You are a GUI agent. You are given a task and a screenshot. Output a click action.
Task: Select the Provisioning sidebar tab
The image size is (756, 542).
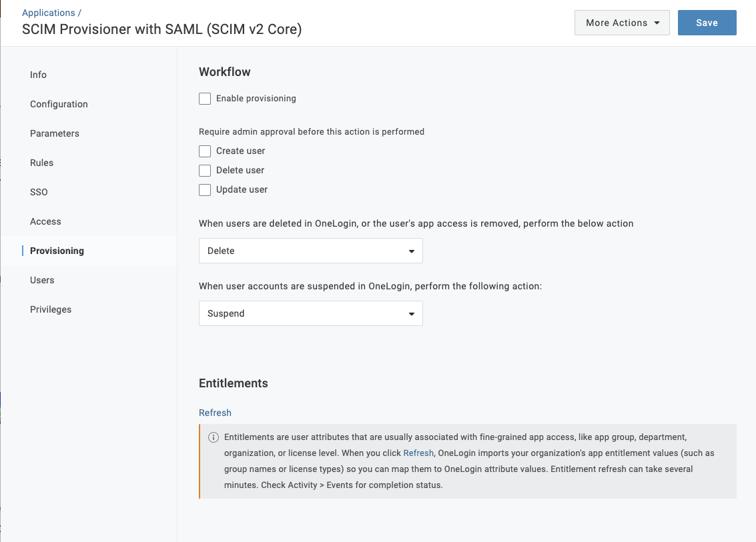[x=57, y=251]
